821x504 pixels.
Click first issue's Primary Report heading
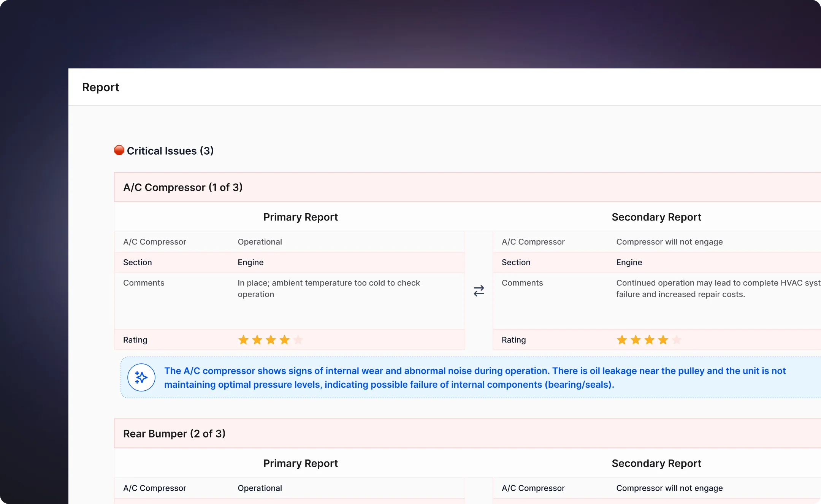pos(301,217)
